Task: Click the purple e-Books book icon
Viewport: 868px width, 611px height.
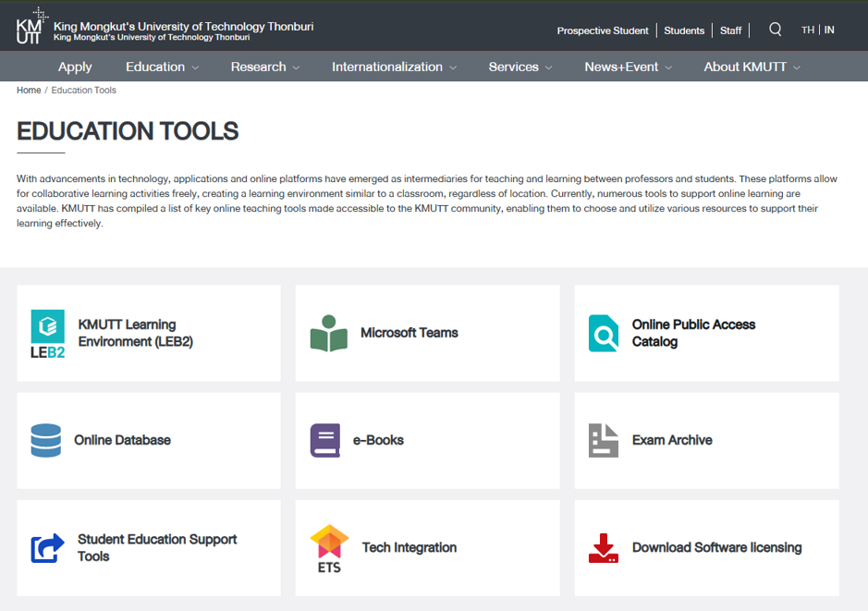Action: click(x=325, y=441)
